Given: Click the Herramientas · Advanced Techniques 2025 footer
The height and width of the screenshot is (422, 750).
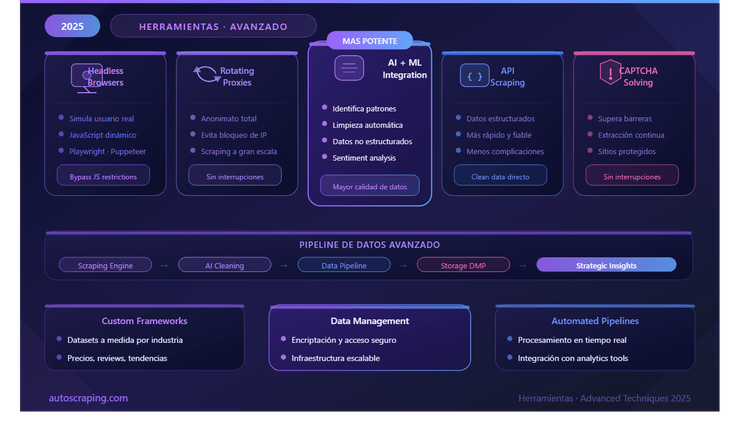Looking at the screenshot, I should coord(605,398).
